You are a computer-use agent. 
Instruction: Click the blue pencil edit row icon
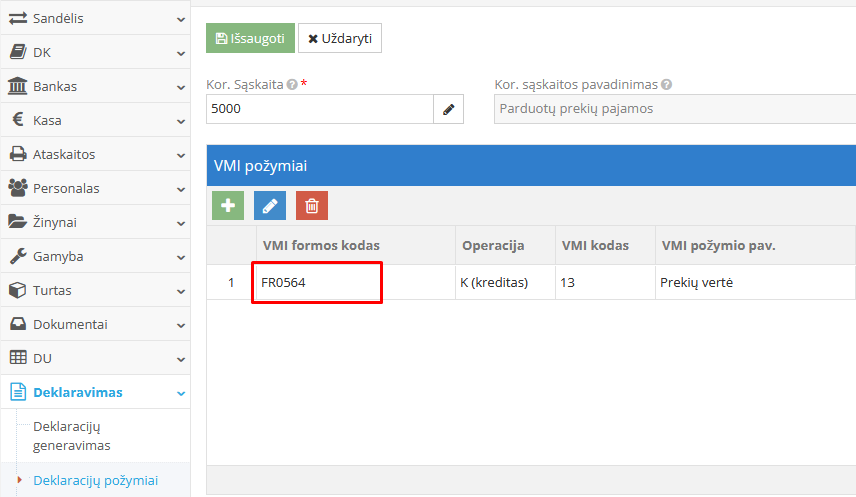click(x=270, y=205)
